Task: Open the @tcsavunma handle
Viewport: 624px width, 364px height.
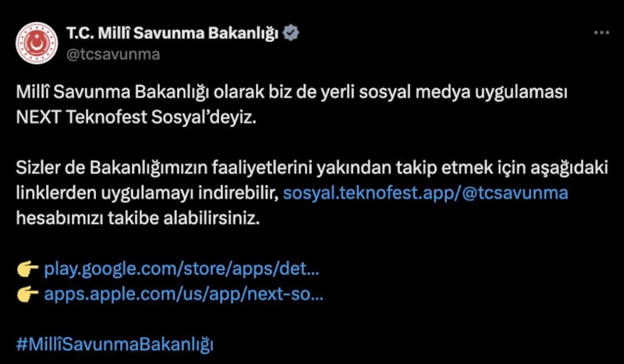Action: (x=113, y=55)
